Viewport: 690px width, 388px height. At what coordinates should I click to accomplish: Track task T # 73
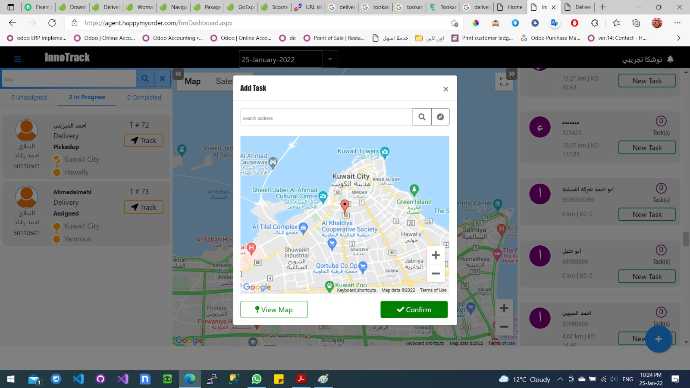pos(144,207)
